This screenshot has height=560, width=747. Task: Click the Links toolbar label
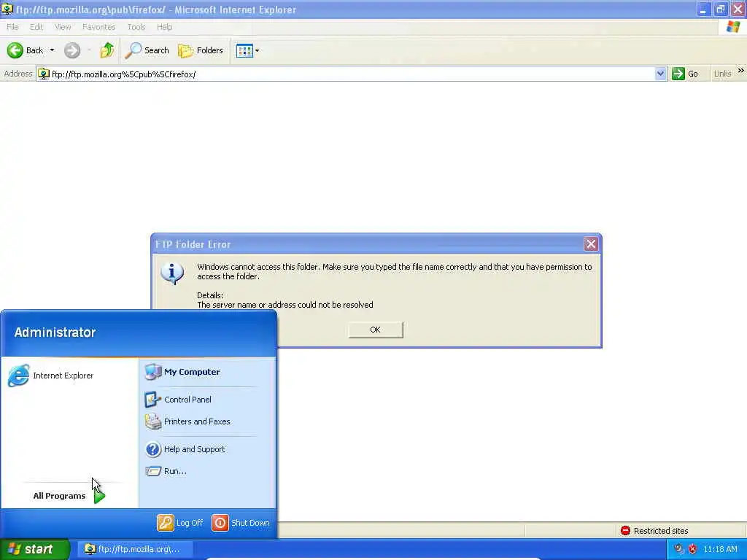[722, 74]
